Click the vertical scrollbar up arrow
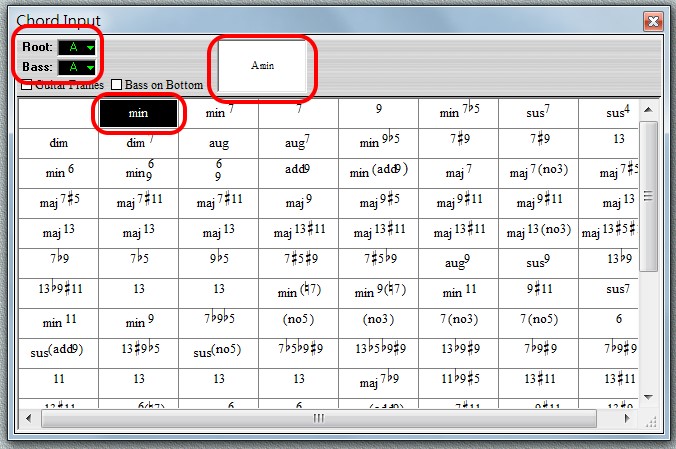Viewport: 676px width, 449px height. click(648, 110)
